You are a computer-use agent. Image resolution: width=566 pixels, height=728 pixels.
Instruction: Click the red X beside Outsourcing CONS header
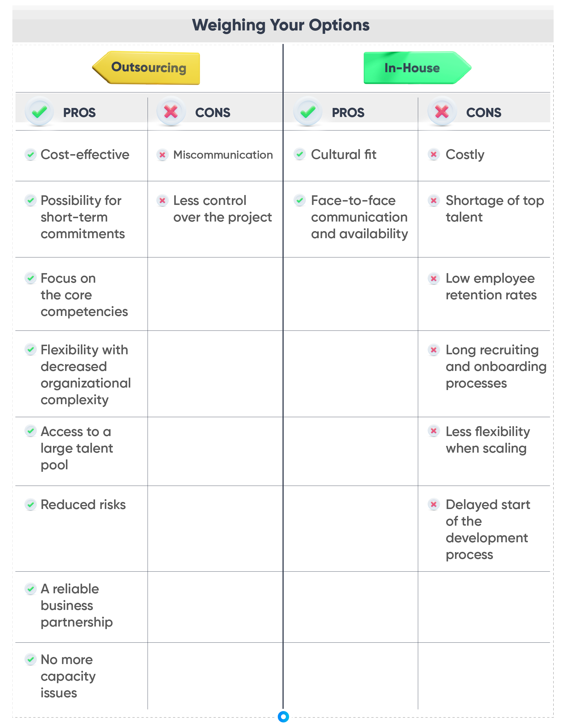(x=171, y=112)
